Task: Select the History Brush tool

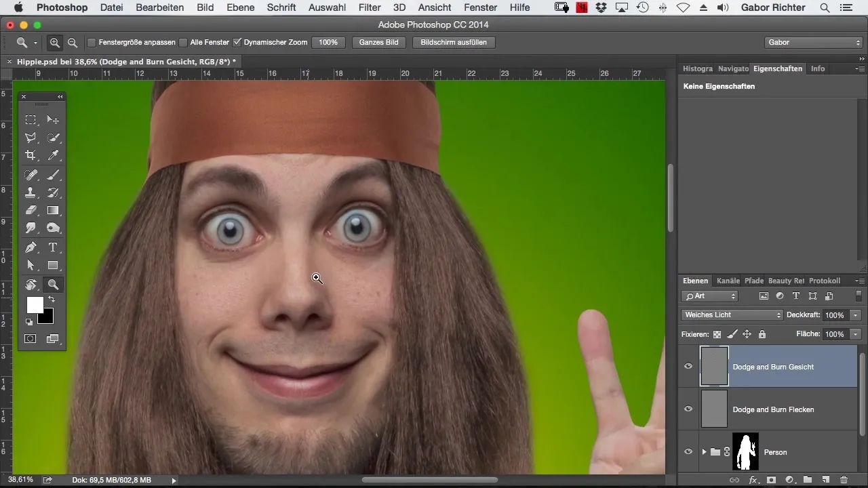Action: pyautogui.click(x=53, y=192)
